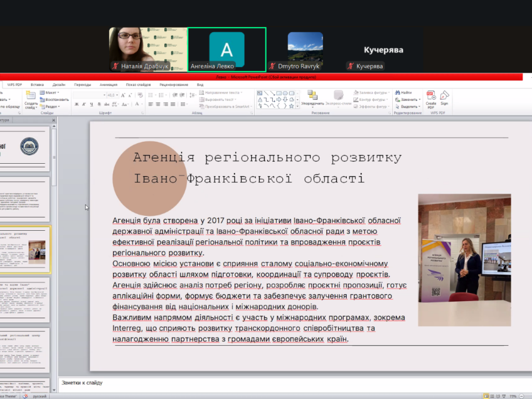Open the Вставка ribbon tab
The width and height of the screenshot is (532, 399).
pos(37,84)
